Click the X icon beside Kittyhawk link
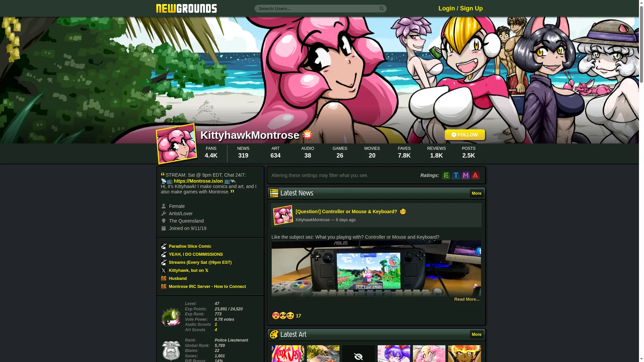644x362 pixels. 164,270
